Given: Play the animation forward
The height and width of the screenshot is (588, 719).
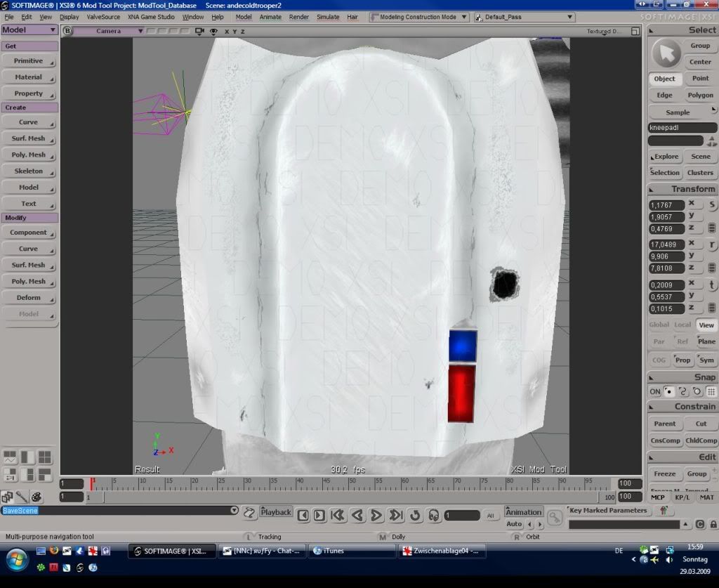Looking at the screenshot, I should click(376, 516).
